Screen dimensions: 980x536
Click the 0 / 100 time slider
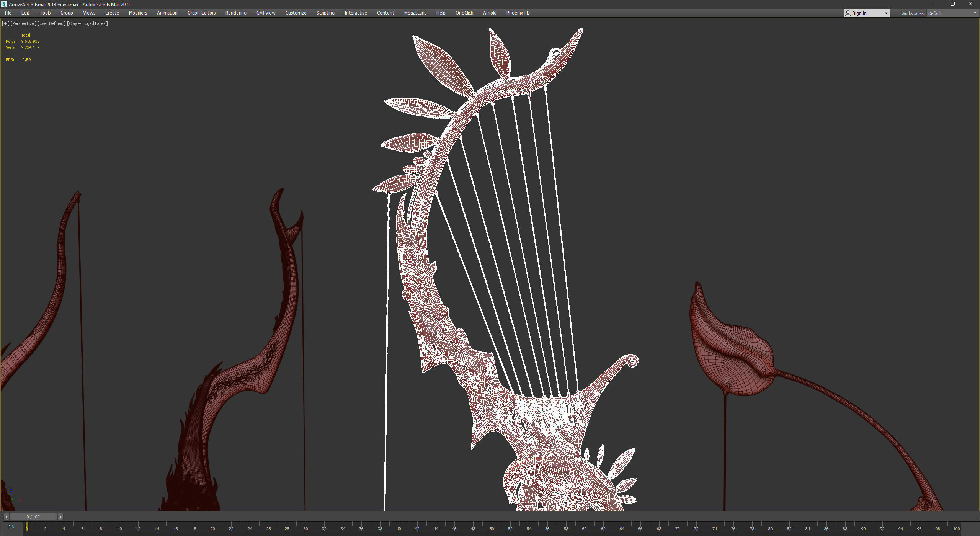click(33, 517)
